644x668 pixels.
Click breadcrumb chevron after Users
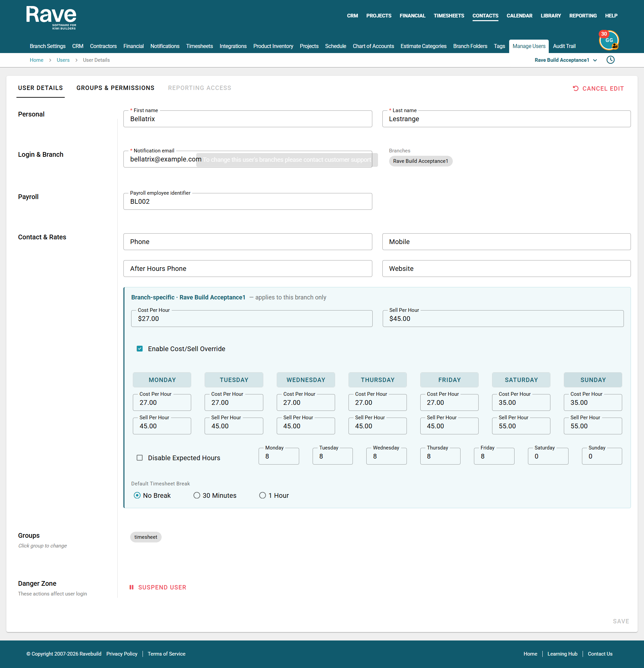(x=76, y=60)
